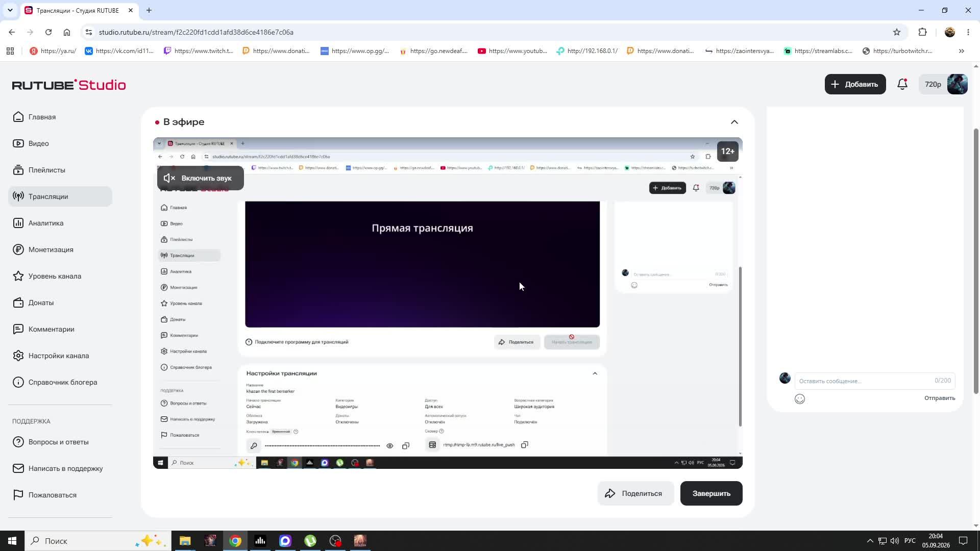Click the chat user avatar
The height and width of the screenshot is (551, 980).
(785, 378)
